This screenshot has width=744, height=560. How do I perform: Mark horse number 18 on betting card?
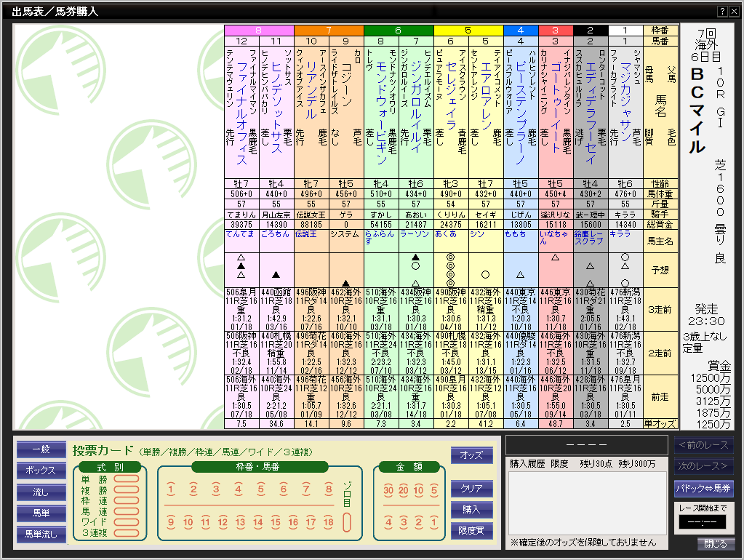tap(328, 522)
